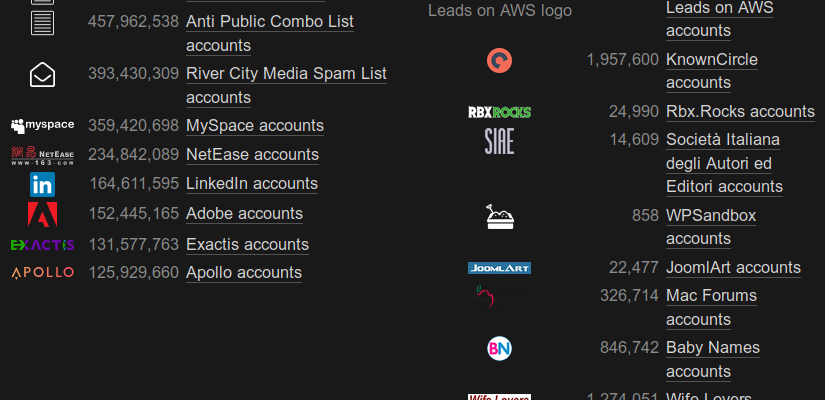Open the LinkedIn accounts link

(252, 184)
